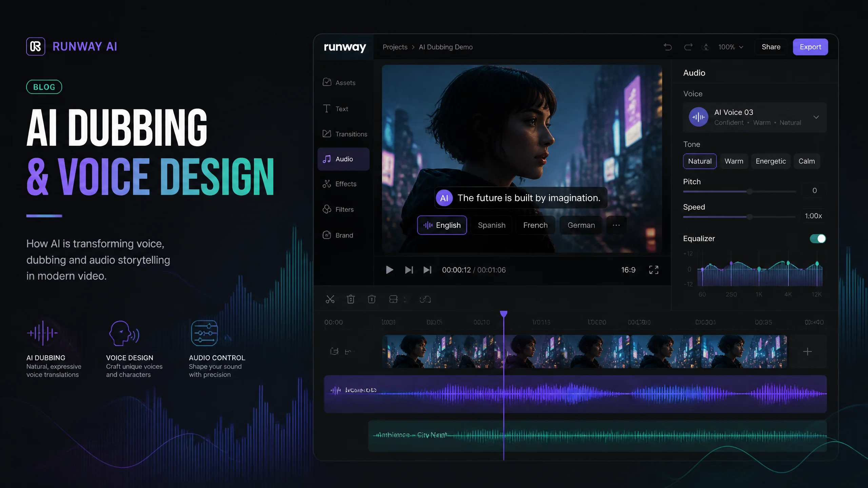
Task: Click the Pitch value field showing 0
Action: (814, 190)
